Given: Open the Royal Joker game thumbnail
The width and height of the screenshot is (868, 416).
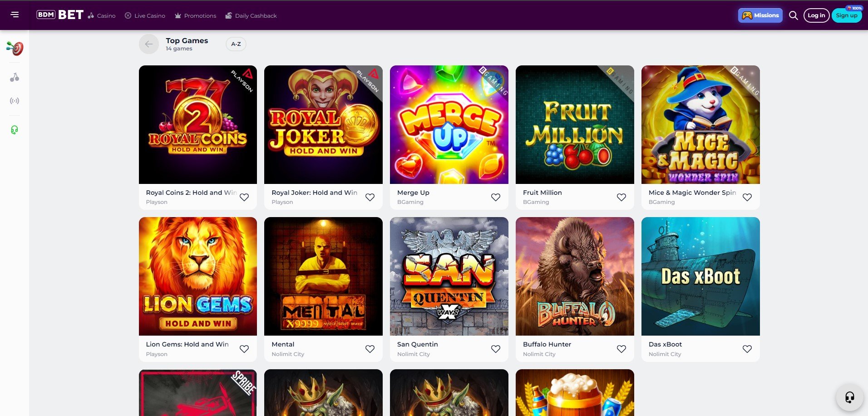Looking at the screenshot, I should coord(323,124).
